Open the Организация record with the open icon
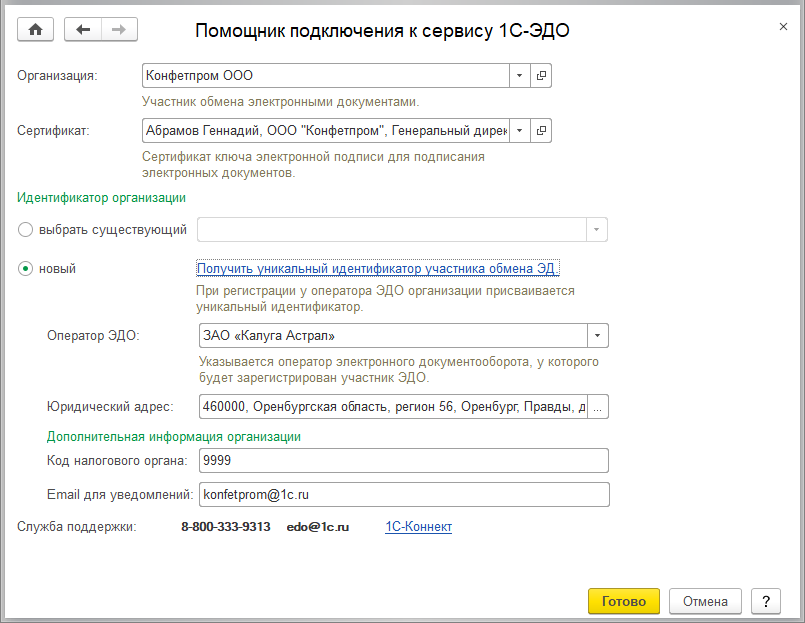 click(541, 76)
